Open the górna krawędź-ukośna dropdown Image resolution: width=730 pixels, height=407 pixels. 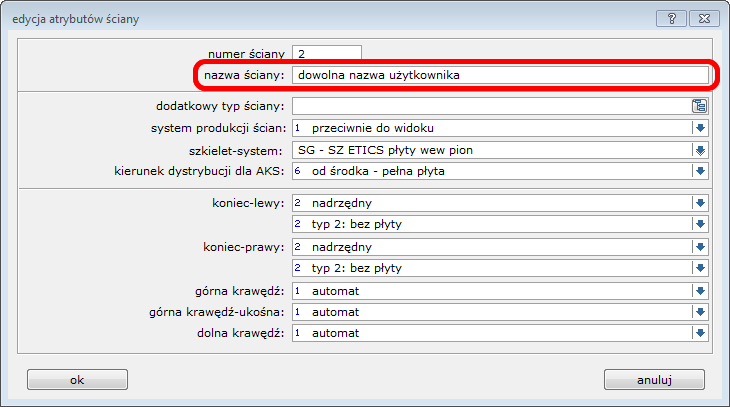pos(700,312)
